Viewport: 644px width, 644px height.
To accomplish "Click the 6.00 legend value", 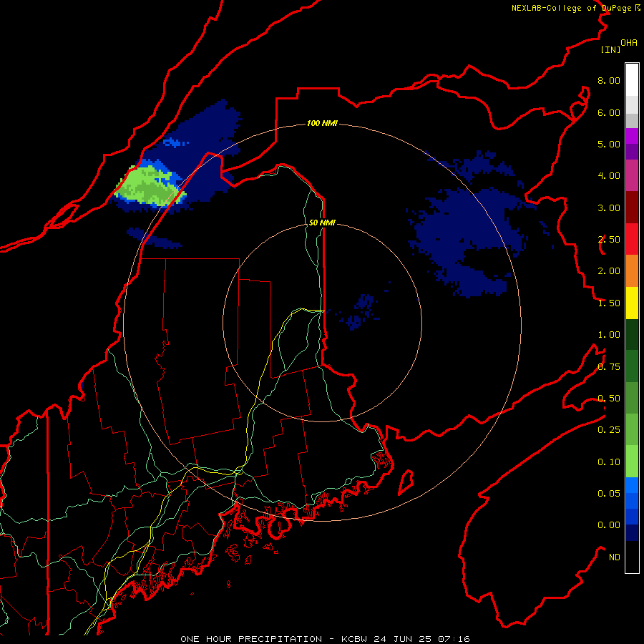I will [x=609, y=112].
